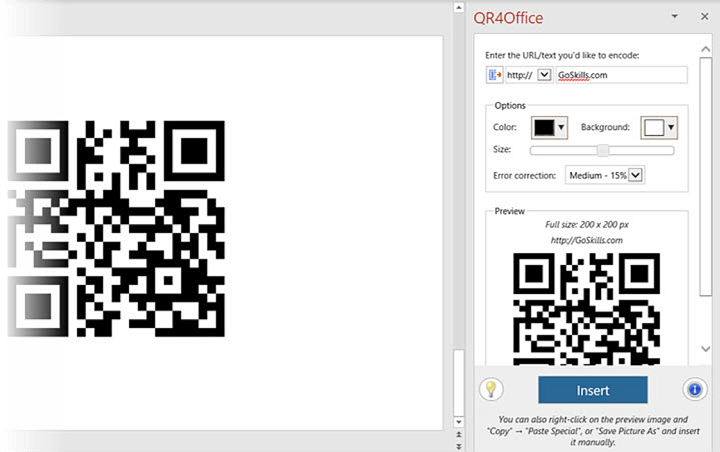The width and height of the screenshot is (720, 452).
Task: Click the 'http://GoSkills.com' preview caption
Action: 586,240
